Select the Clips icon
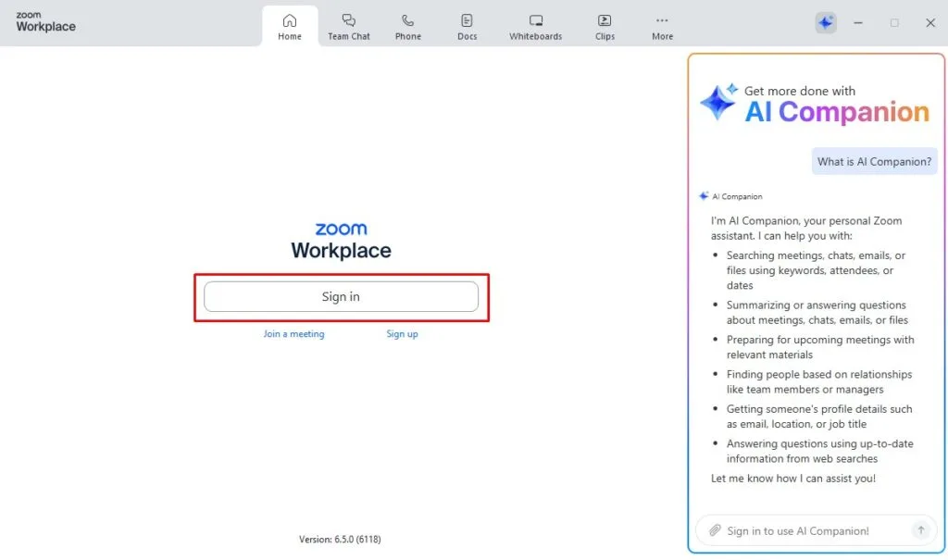The width and height of the screenshot is (948, 560). coord(605,20)
